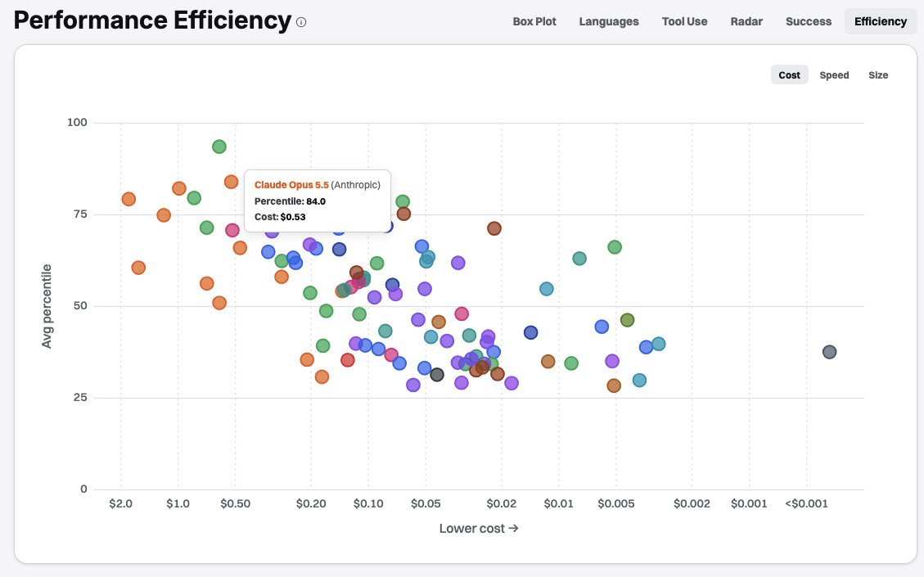The width and height of the screenshot is (924, 577).
Task: Switch chart to Speed view
Action: (834, 74)
